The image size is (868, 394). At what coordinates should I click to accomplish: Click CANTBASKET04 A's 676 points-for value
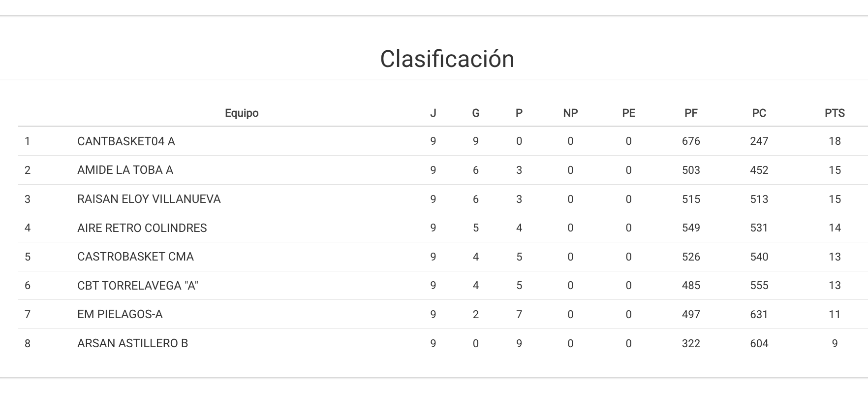coord(691,141)
